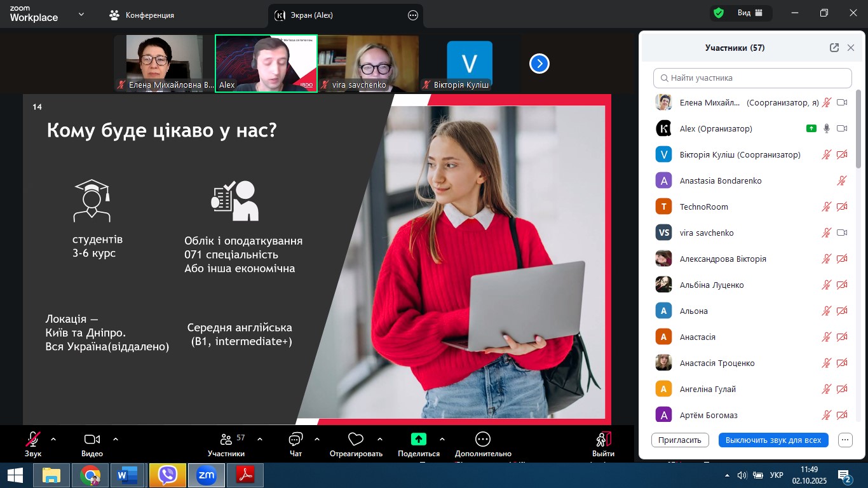Click the green Поделиться share screen icon
The image size is (868, 488).
(x=418, y=439)
